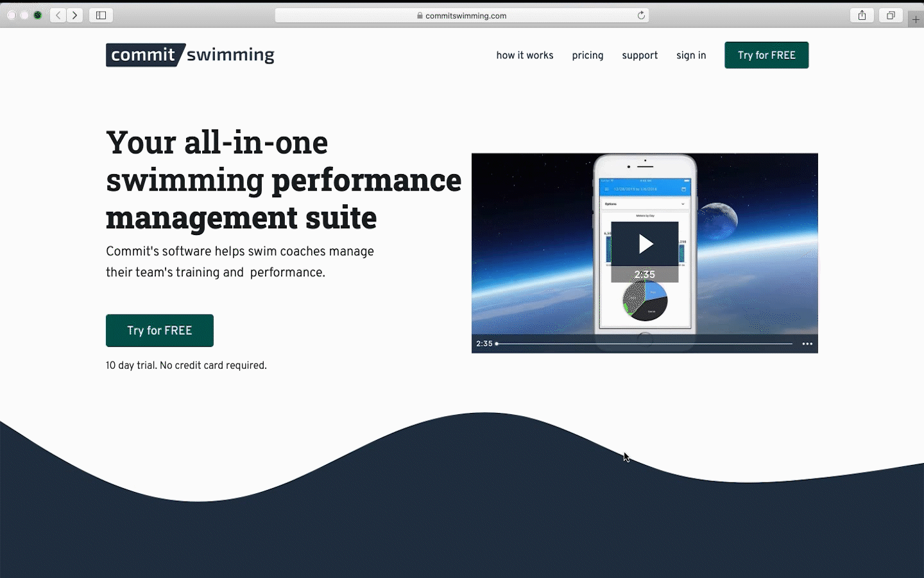The image size is (924, 578).
Task: Click the commit swimming logo
Action: click(x=190, y=55)
